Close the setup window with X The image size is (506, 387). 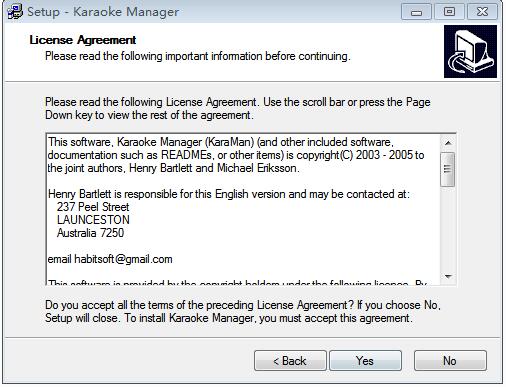pos(482,12)
